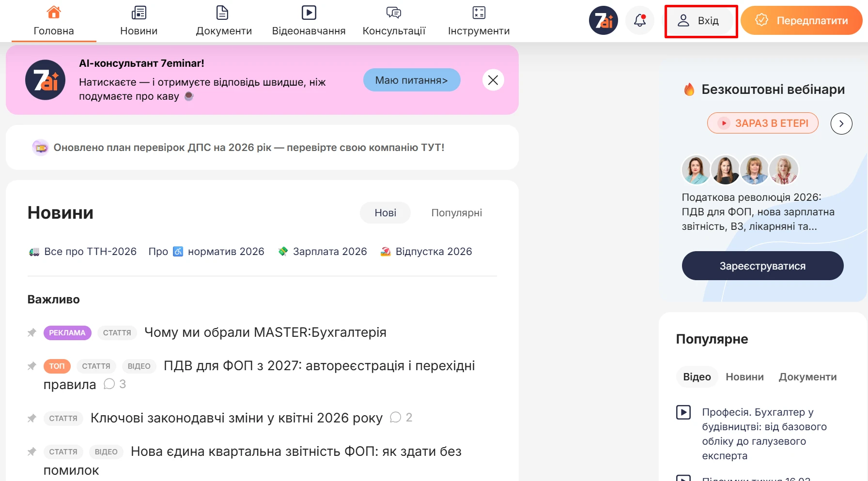
Task: Open Інструменти calculator icon
Action: pos(479,13)
